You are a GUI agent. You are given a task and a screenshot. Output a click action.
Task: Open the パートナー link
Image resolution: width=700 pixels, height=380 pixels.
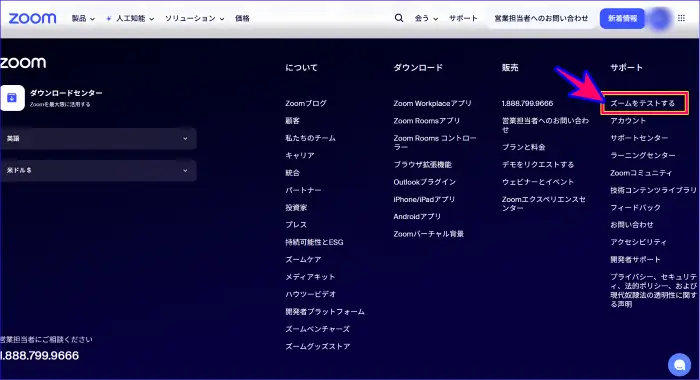[x=303, y=190]
